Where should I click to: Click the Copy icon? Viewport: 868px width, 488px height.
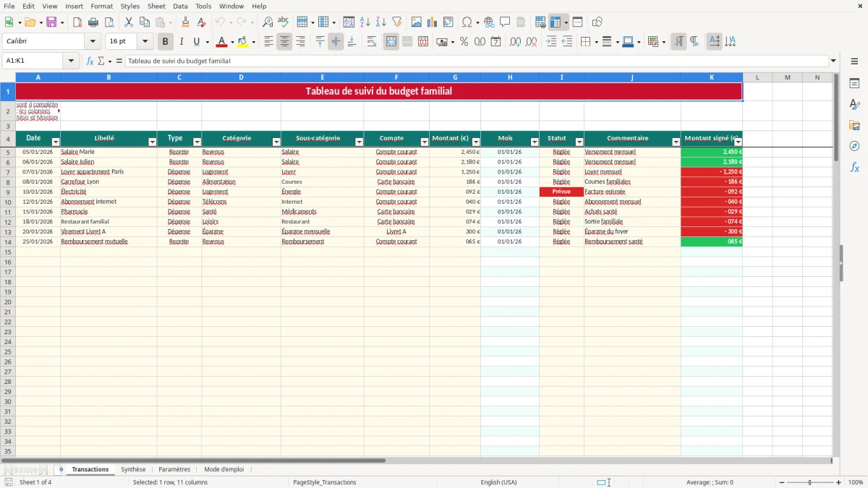click(x=145, y=22)
